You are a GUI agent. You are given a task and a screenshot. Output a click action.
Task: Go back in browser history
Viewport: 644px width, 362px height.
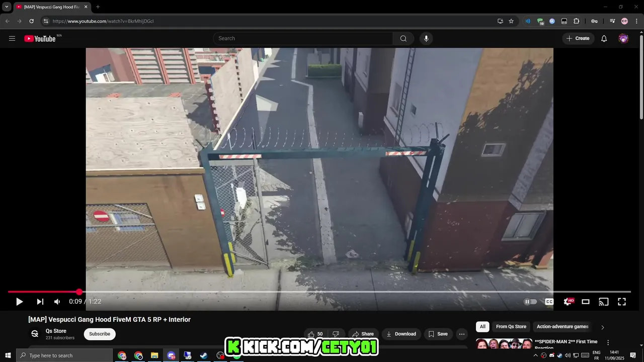[7, 21]
